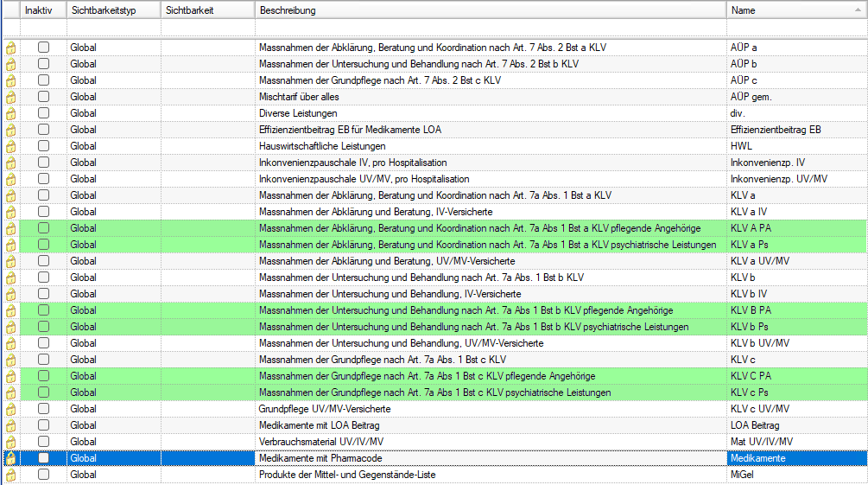The height and width of the screenshot is (485, 868).
Task: Click the lock icon in the KLV b row
Action: 11,278
